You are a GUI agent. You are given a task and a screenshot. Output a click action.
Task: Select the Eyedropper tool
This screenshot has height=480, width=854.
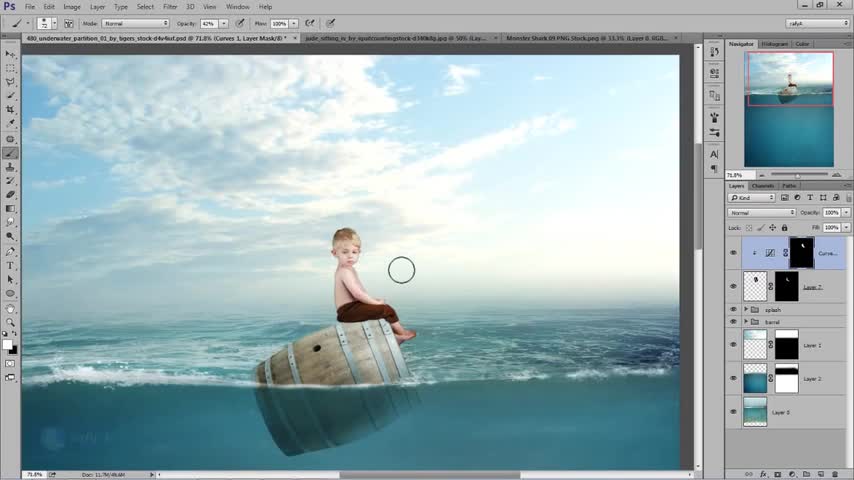pos(10,123)
